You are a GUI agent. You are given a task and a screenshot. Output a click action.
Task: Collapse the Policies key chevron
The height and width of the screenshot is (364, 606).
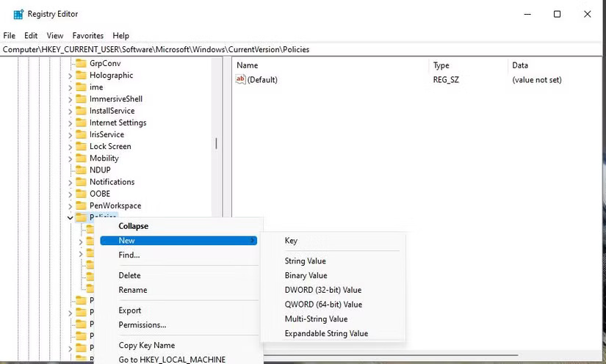tap(70, 218)
